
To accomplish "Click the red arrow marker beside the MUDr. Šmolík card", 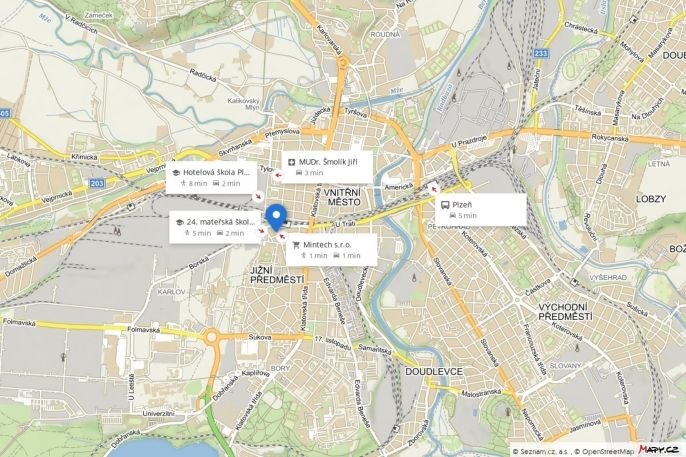I will point(278,176).
